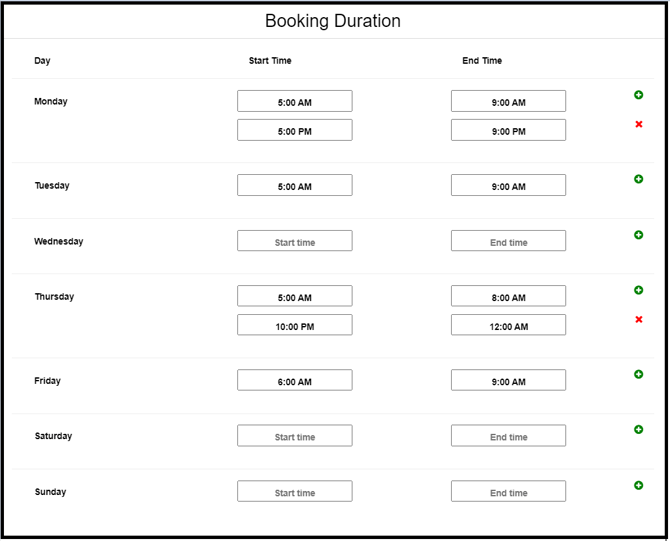
Task: Set Wednesday's empty End time field
Action: [x=508, y=241]
